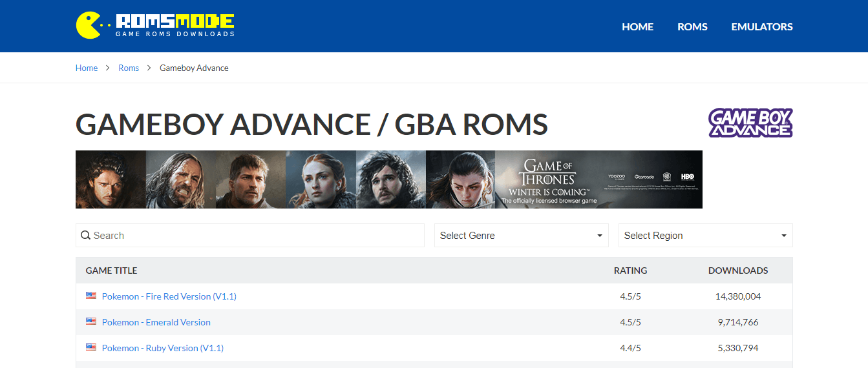
Task: Click the RomsMode Pac-Man logo
Action: click(x=155, y=25)
